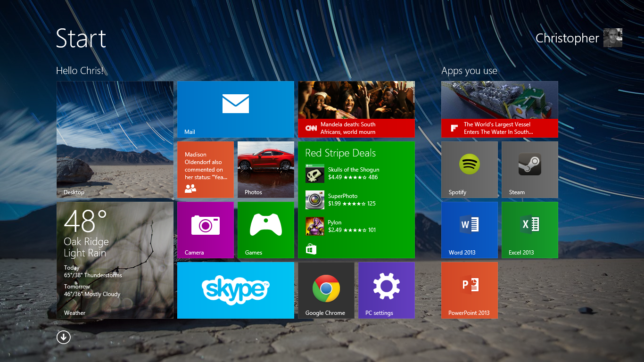This screenshot has width=644, height=362.
Task: Open the Games Xbox controller tile
Action: click(266, 230)
